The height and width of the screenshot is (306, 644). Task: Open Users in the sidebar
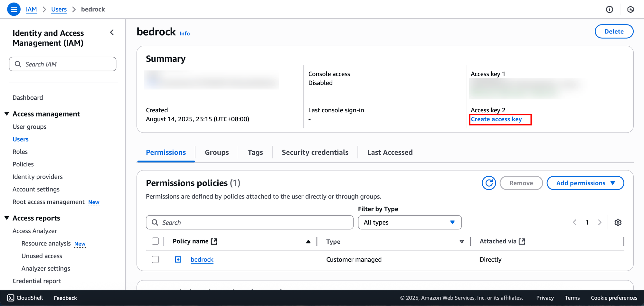20,139
